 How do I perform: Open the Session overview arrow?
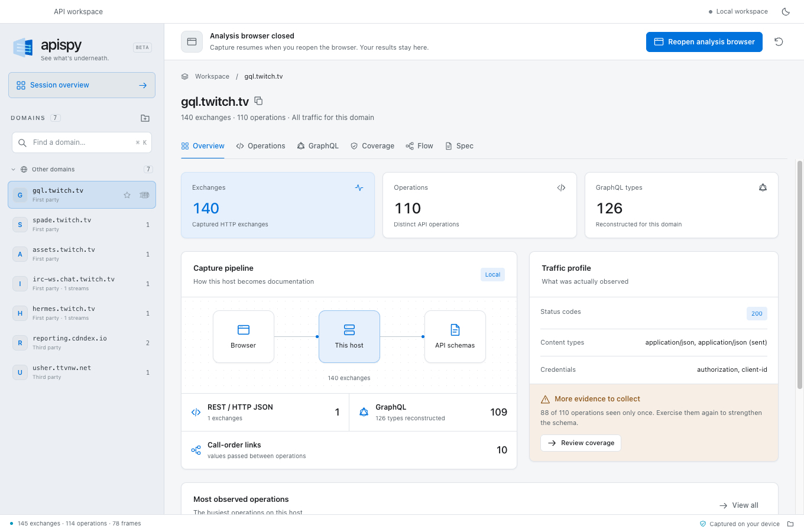click(142, 85)
